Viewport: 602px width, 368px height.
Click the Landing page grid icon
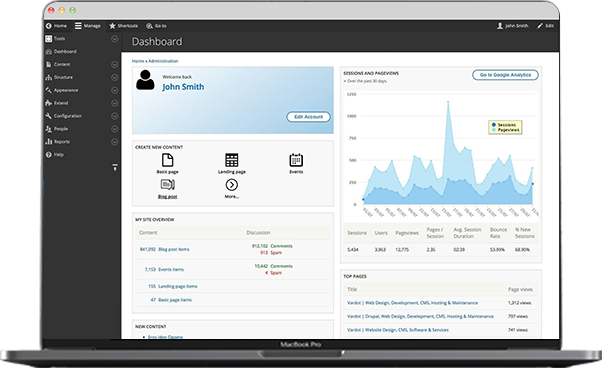[x=232, y=160]
